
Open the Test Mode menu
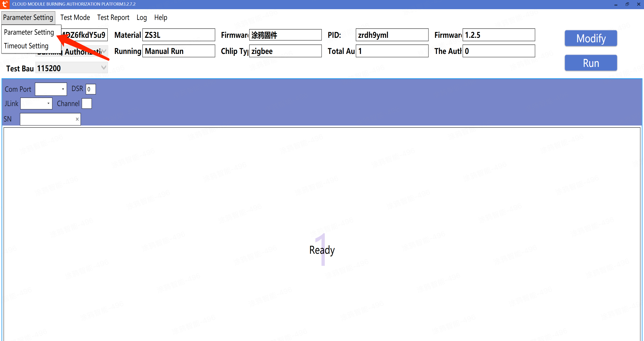75,17
